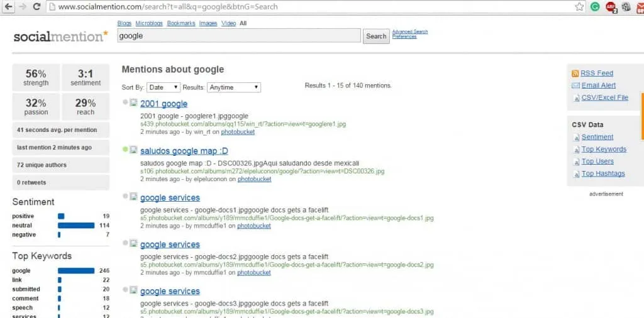Click the Top Hashtags CSV file icon
Viewport: 644px width, 318px height.
pos(576,174)
